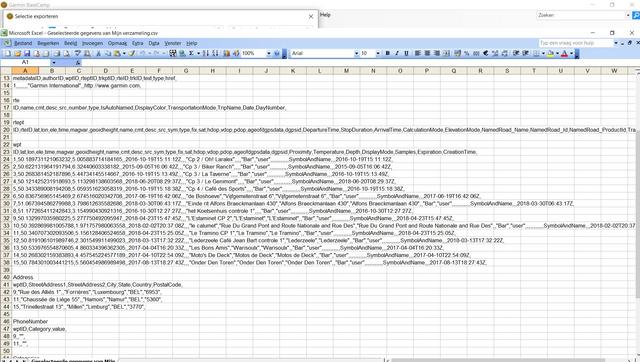
Task: Click the Sort ascending icon
Action: pos(206,53)
